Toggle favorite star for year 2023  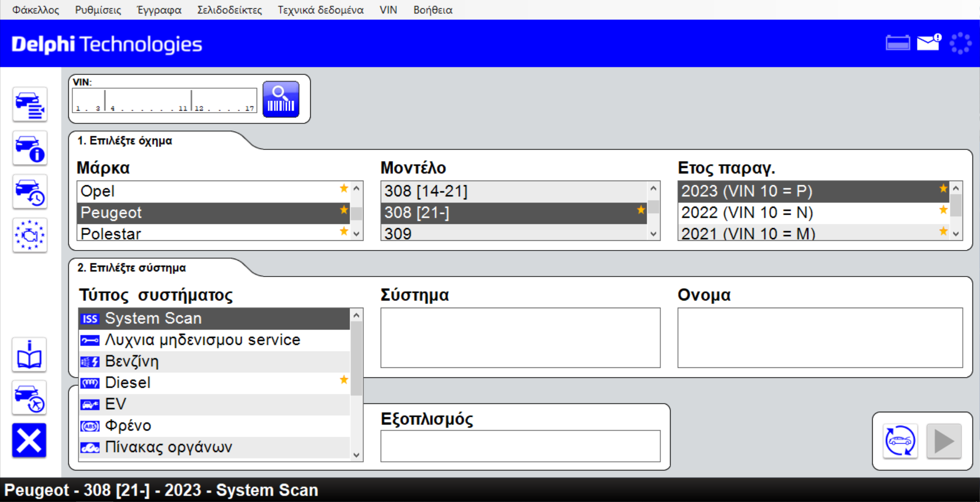click(943, 189)
